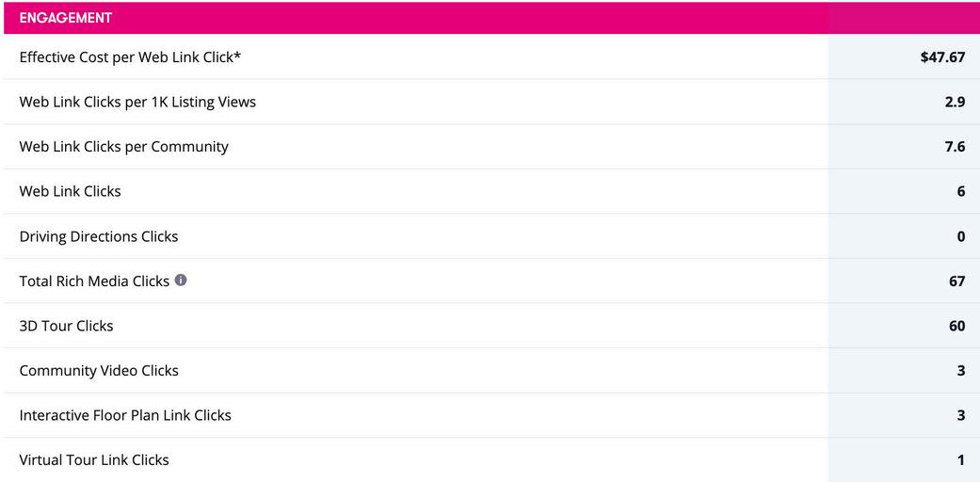The height and width of the screenshot is (482, 980).
Task: Click the Virtual Tour Link Clicks value 1
Action: (x=961, y=460)
